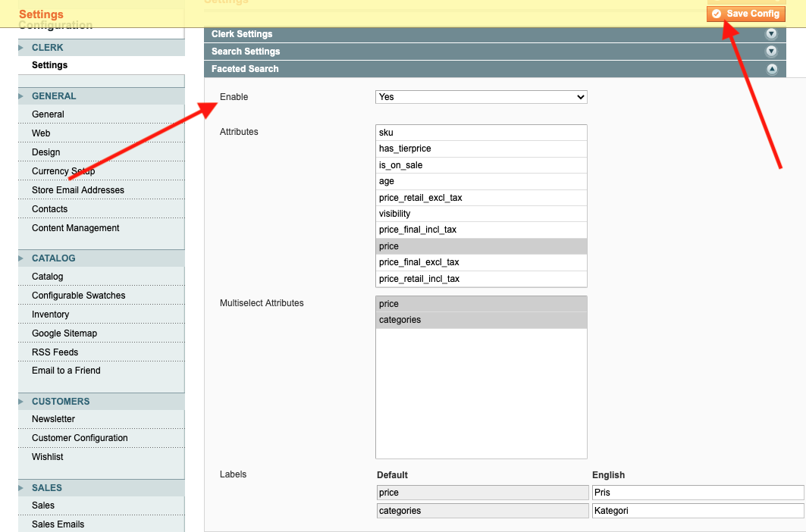Open Store Email Addresses settings
The image size is (806, 532).
pos(78,190)
